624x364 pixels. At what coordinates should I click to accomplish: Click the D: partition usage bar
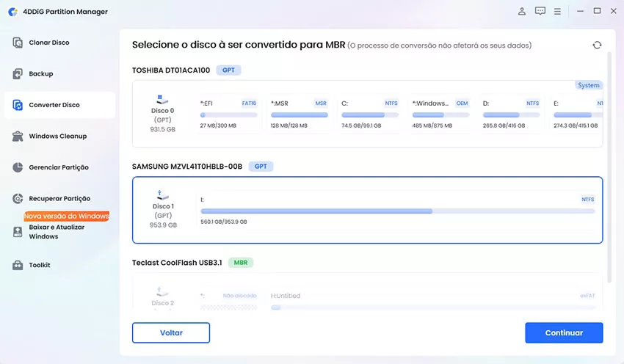tap(512, 115)
